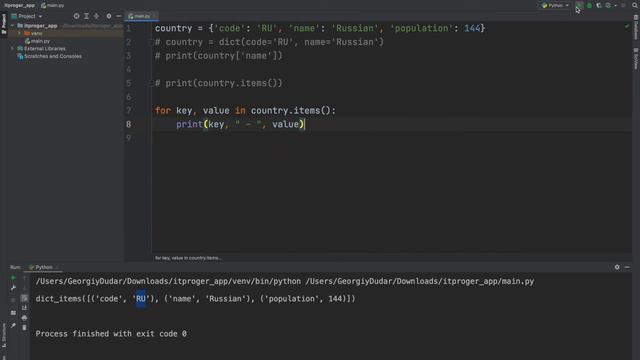Screen dimensions: 640x360
Task: Hide the Project tool window
Action: click(118, 16)
